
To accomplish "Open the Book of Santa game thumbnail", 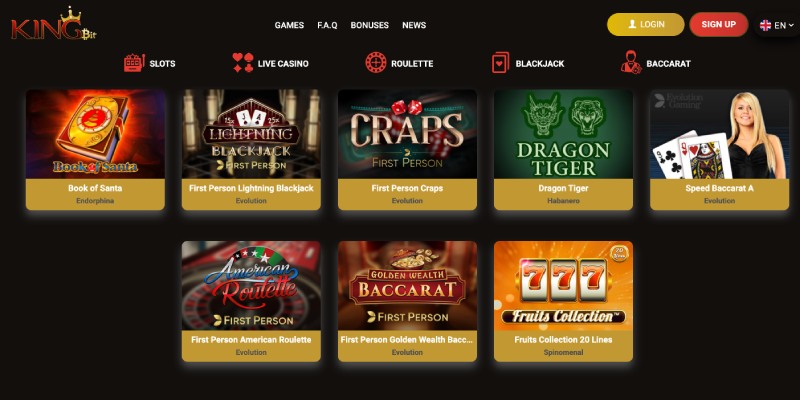I will 95,134.
